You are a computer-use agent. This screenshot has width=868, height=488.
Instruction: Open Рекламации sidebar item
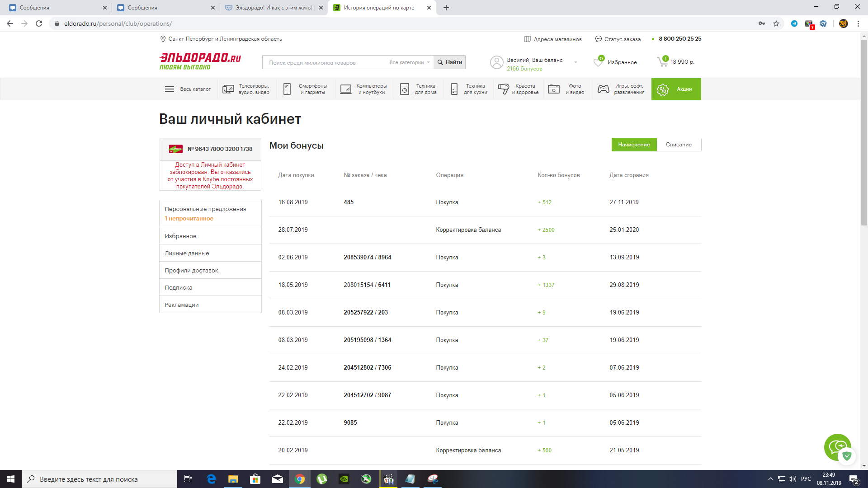pyautogui.click(x=210, y=305)
